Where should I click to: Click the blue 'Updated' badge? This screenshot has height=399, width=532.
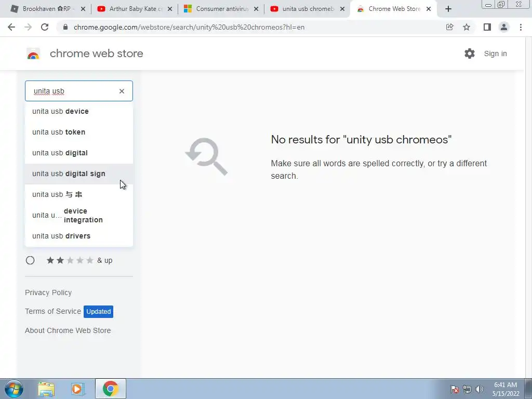click(98, 312)
